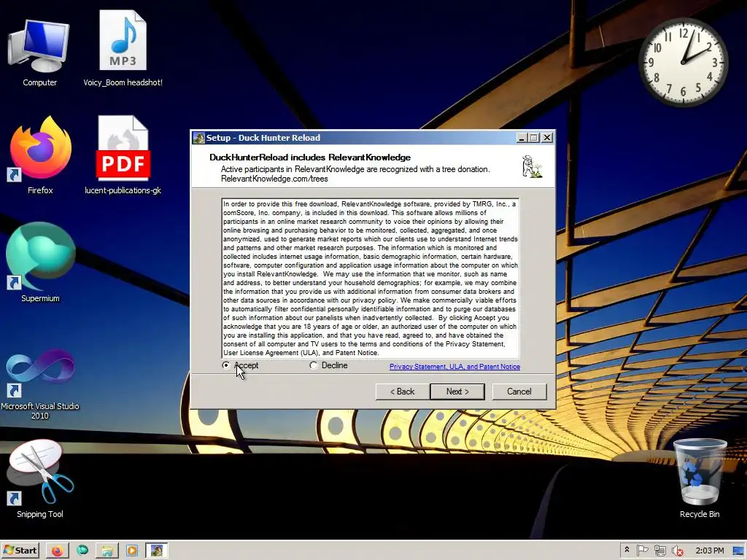Open the Start menu

coord(20,551)
